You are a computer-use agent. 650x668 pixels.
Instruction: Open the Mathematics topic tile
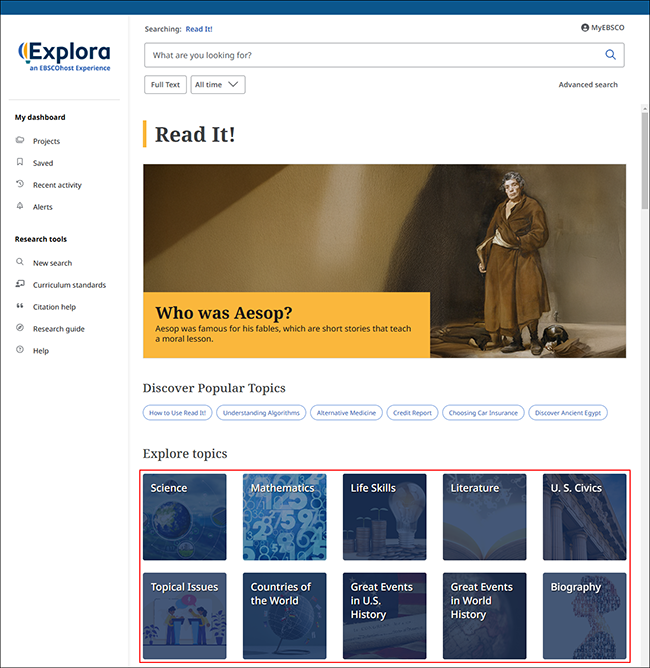click(x=285, y=517)
